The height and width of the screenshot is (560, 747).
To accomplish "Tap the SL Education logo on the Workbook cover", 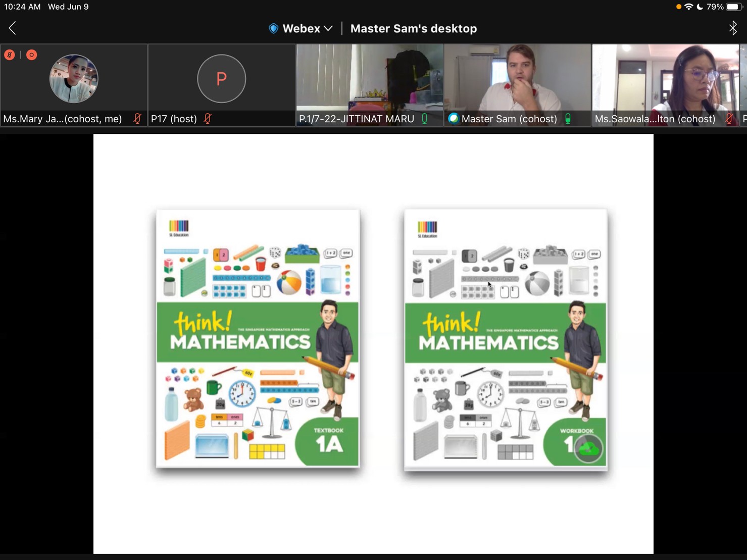I will [x=427, y=229].
